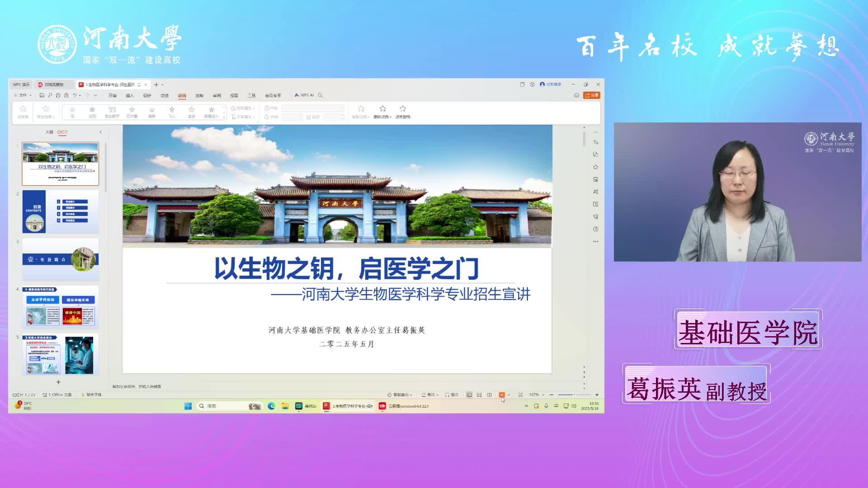Switch to the 找稻壳模板 tab

54,84
